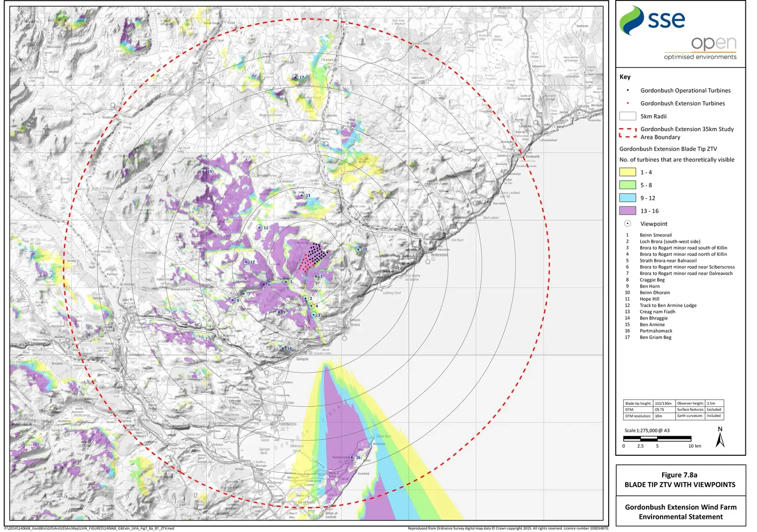Click 'Strath Brora near Balnacoil' entry
This screenshot has height=532, width=757.
pyautogui.click(x=668, y=261)
